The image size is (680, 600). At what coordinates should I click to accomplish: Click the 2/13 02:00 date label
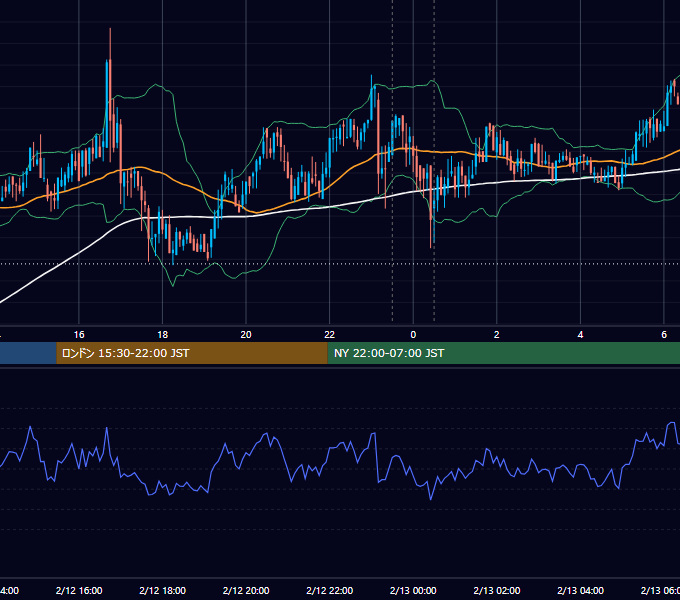[x=497, y=590]
